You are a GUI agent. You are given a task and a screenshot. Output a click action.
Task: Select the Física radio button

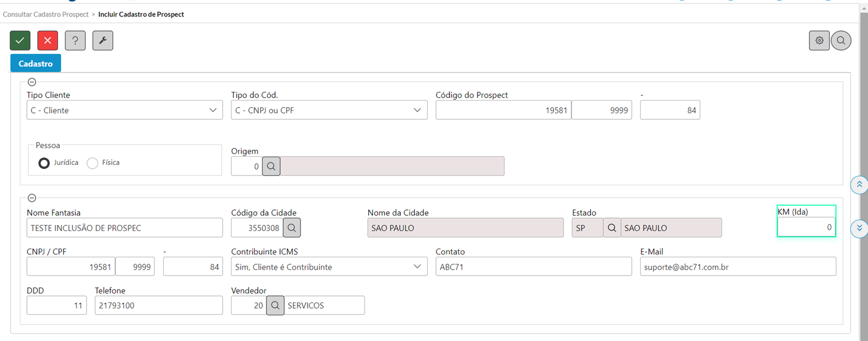pos(92,163)
